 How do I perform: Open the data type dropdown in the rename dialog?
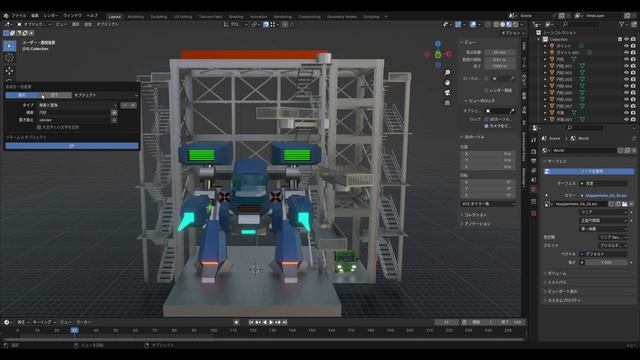click(x=105, y=95)
